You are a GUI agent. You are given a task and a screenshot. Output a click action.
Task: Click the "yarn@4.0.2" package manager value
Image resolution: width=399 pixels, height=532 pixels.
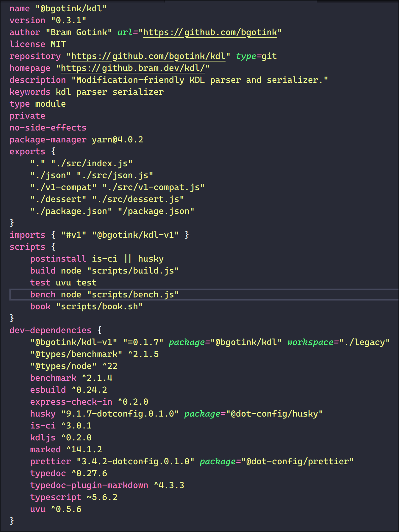[117, 140]
